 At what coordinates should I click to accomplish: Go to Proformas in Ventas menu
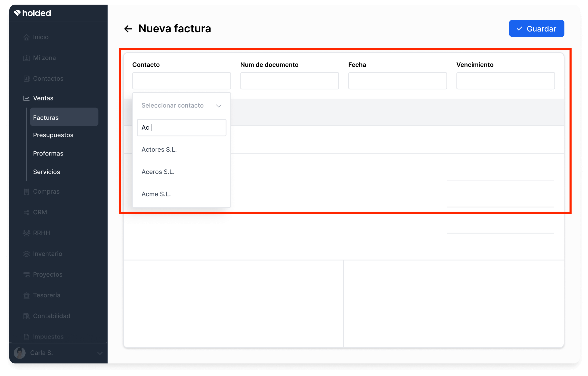coord(48,153)
